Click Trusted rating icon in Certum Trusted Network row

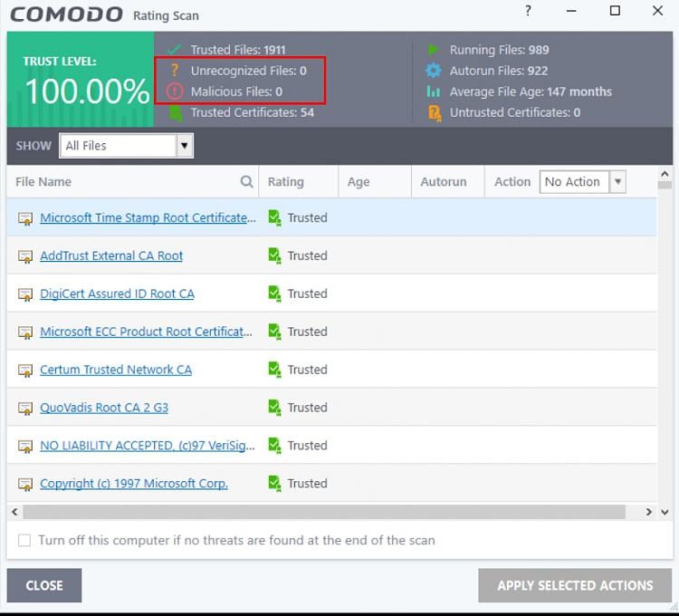274,370
